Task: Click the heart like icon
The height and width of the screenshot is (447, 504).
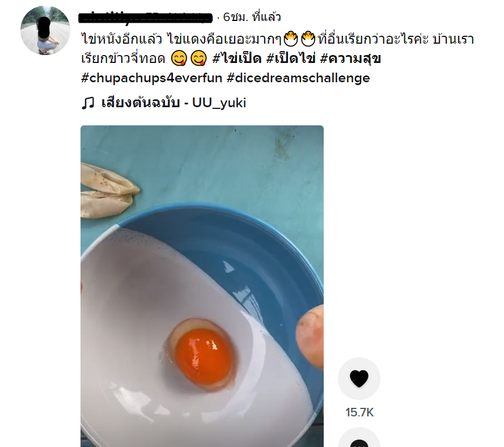Action: (359, 378)
